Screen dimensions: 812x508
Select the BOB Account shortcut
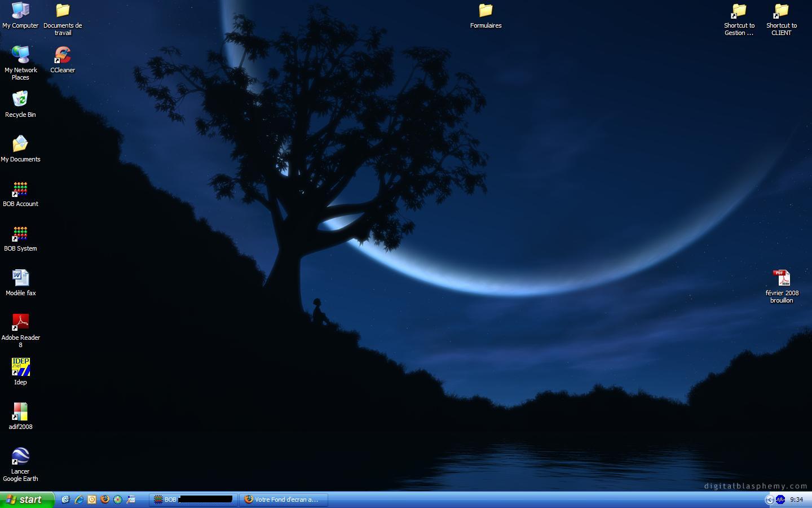20,194
